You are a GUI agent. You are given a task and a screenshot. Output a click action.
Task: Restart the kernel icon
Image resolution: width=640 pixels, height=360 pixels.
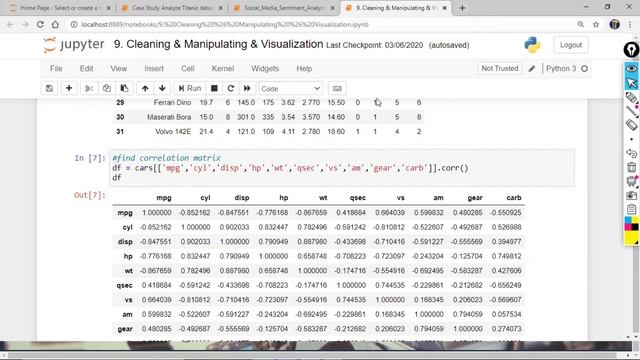click(231, 88)
